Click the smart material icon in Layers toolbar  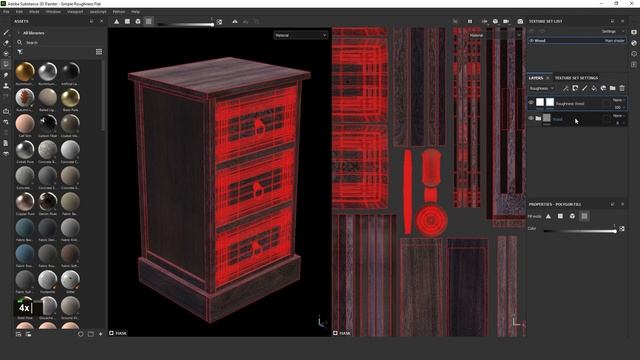[x=603, y=88]
